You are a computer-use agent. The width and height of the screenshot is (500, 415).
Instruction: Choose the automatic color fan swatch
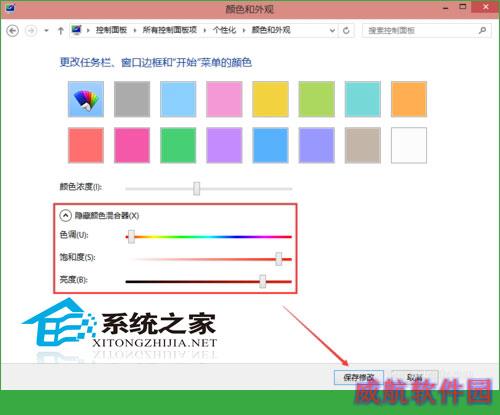pos(86,99)
